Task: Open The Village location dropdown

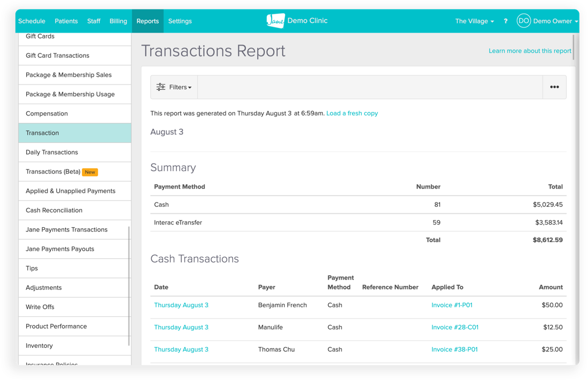Action: (474, 21)
